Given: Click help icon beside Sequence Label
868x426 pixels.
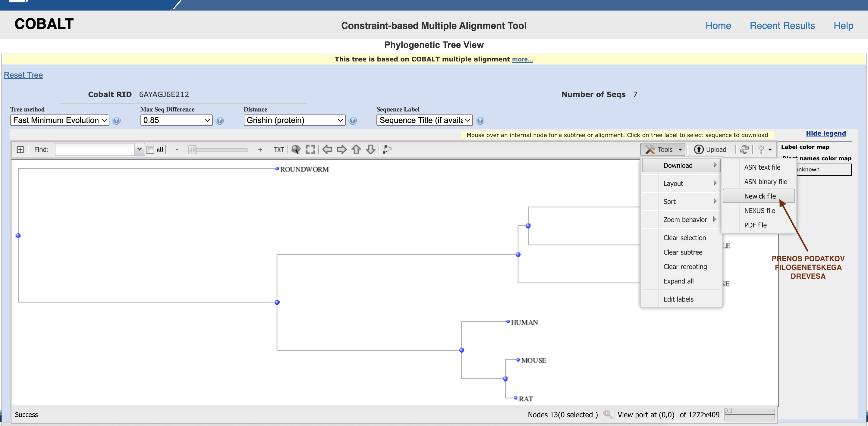Looking at the screenshot, I should point(480,120).
